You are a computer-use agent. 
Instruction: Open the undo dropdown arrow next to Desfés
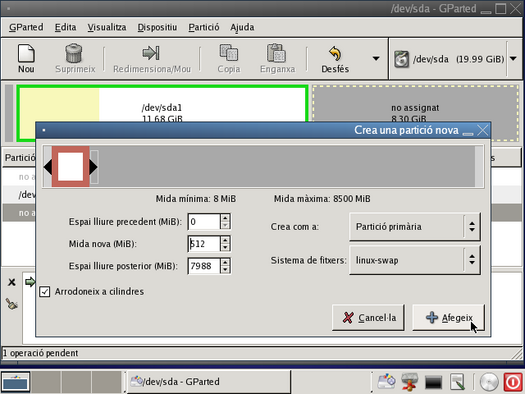(x=376, y=59)
